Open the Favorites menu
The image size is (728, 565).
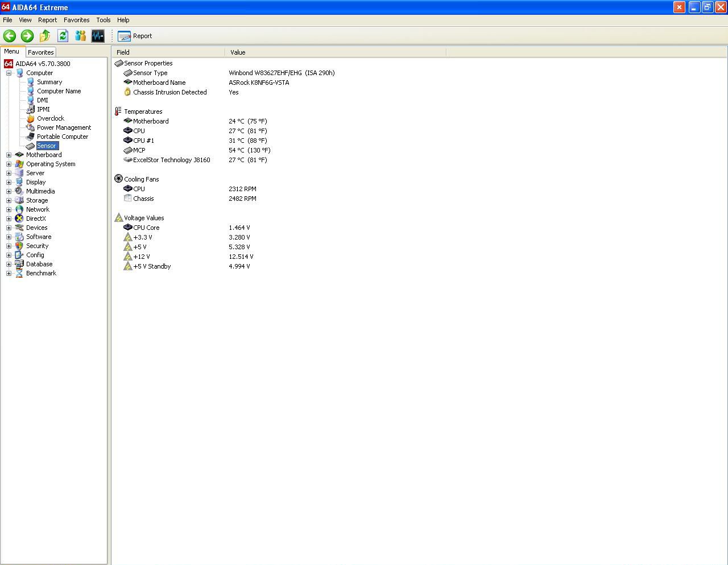coord(76,20)
